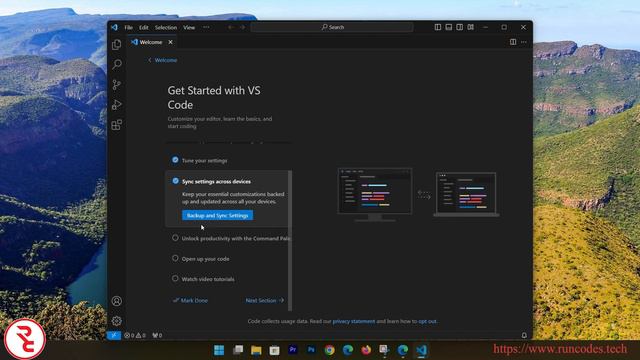Viewport: 640px width, 360px height.
Task: Launch Premiere Pro from the taskbar
Action: (293, 350)
